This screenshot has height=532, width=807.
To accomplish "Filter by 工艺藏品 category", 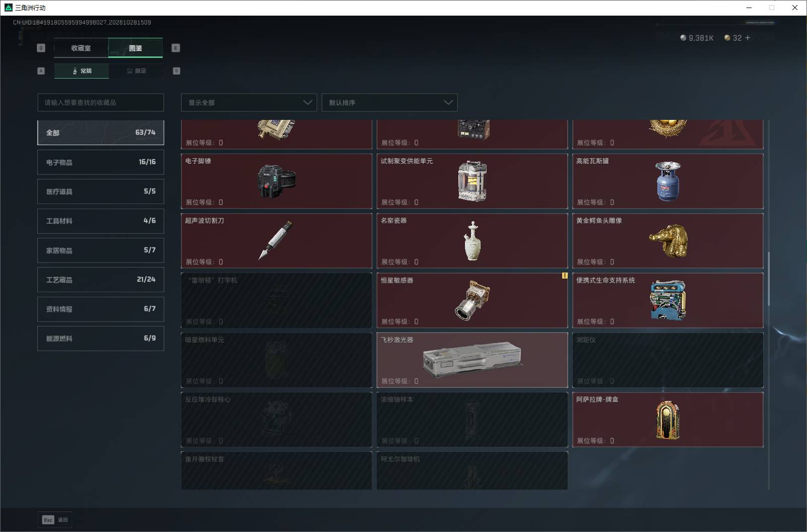I will [x=101, y=280].
